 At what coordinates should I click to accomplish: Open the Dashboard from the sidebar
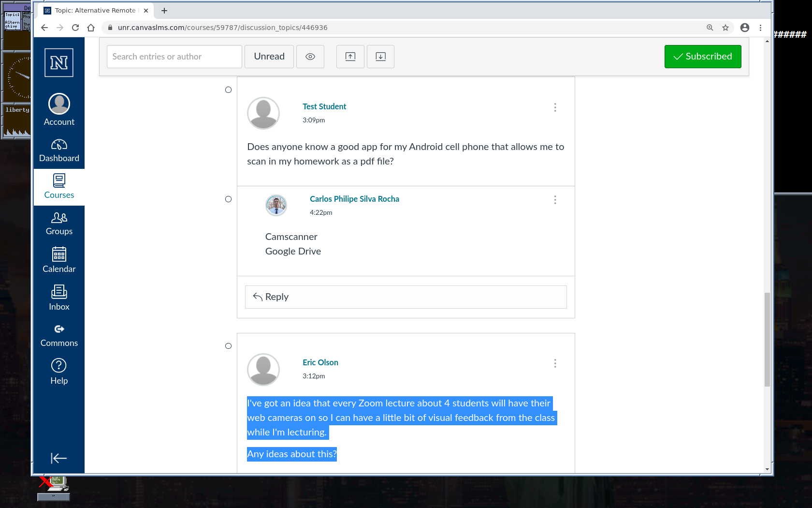[59, 150]
